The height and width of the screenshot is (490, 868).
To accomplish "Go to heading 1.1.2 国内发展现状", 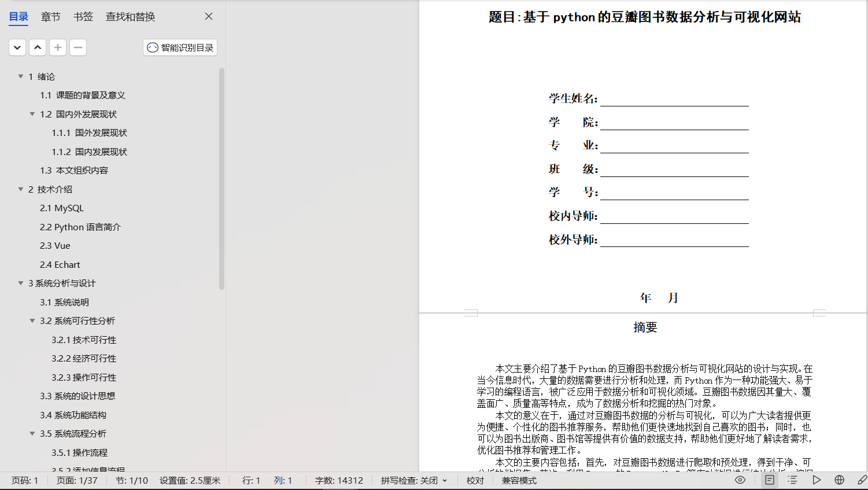I will point(90,152).
